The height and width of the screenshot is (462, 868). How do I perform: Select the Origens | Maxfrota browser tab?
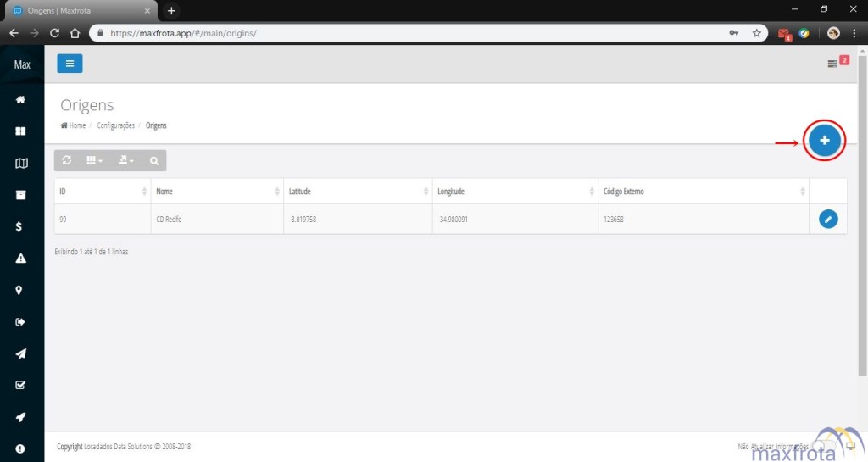(81, 10)
